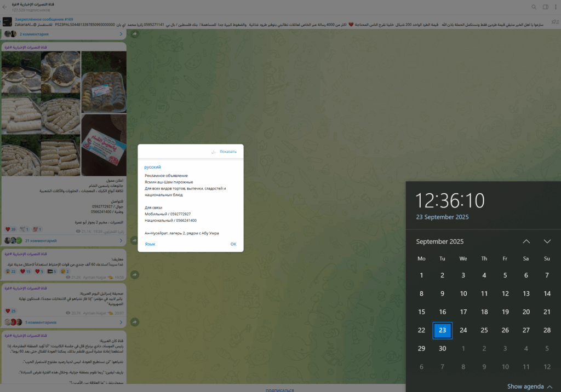Screen dimensions: 561x392
Task: Go to previous month in calendar
Action: (526, 241)
